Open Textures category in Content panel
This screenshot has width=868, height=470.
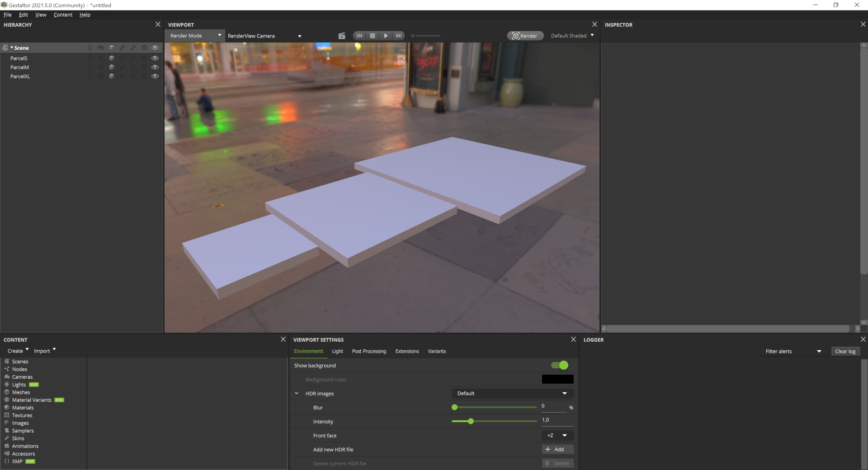point(22,415)
